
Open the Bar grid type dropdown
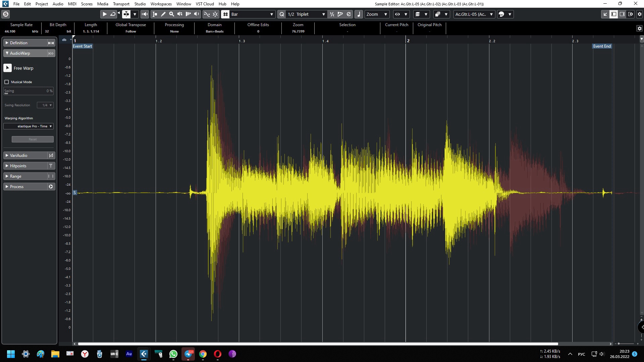252,14
